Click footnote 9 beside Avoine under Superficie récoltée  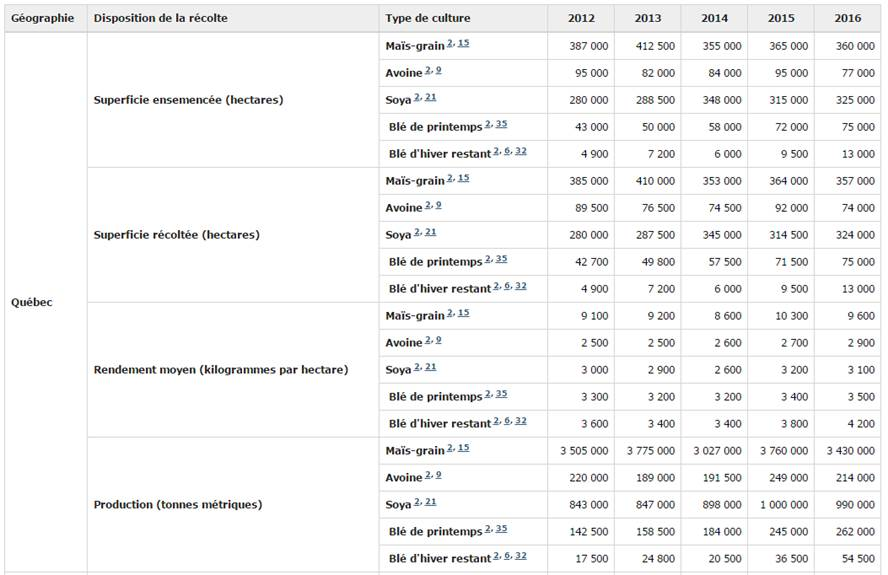[438, 205]
